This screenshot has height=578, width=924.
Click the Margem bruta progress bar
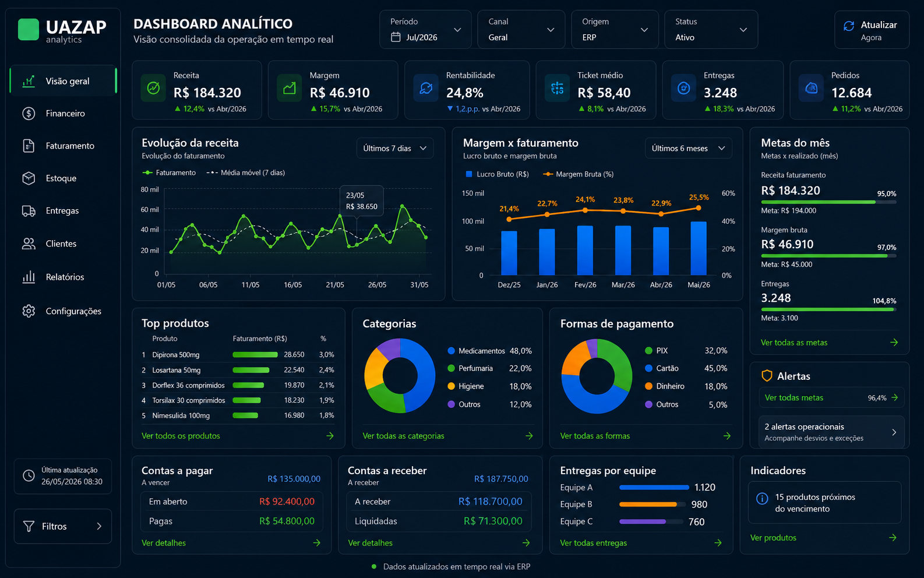[x=828, y=256]
